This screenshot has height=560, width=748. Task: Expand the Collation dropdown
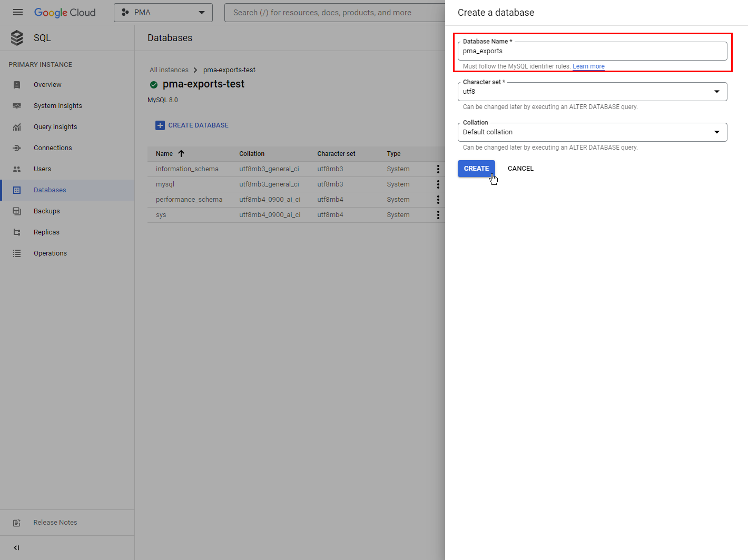point(592,132)
